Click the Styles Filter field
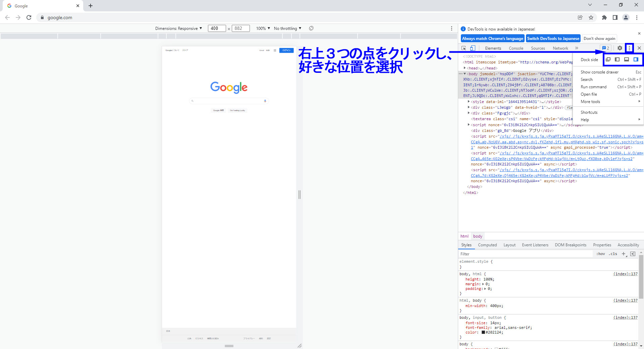 point(526,254)
